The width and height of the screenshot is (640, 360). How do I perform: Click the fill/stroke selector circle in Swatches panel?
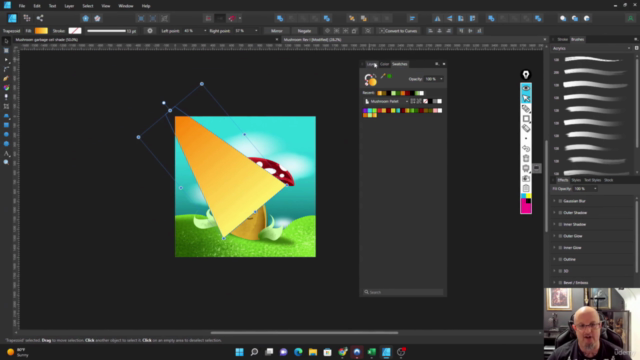coord(371,80)
